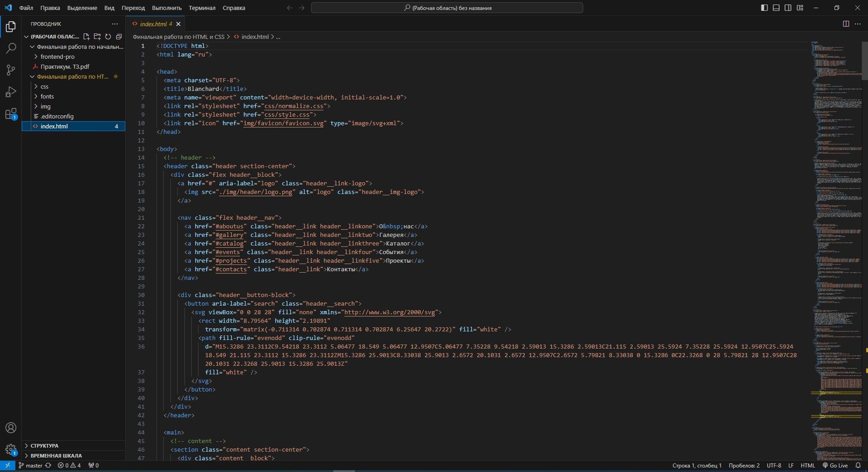Open the Source Control view

pyautogui.click(x=11, y=70)
